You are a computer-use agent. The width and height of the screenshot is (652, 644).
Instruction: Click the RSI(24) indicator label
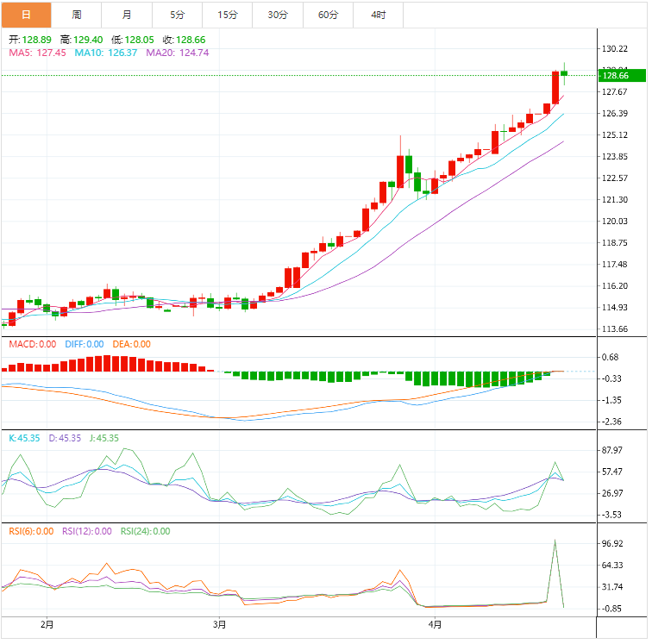pyautogui.click(x=145, y=531)
